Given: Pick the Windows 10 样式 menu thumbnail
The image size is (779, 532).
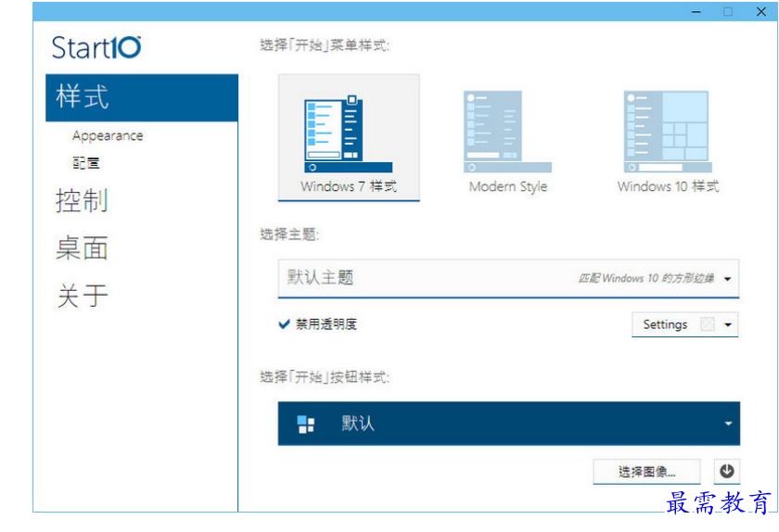Looking at the screenshot, I should [668, 142].
